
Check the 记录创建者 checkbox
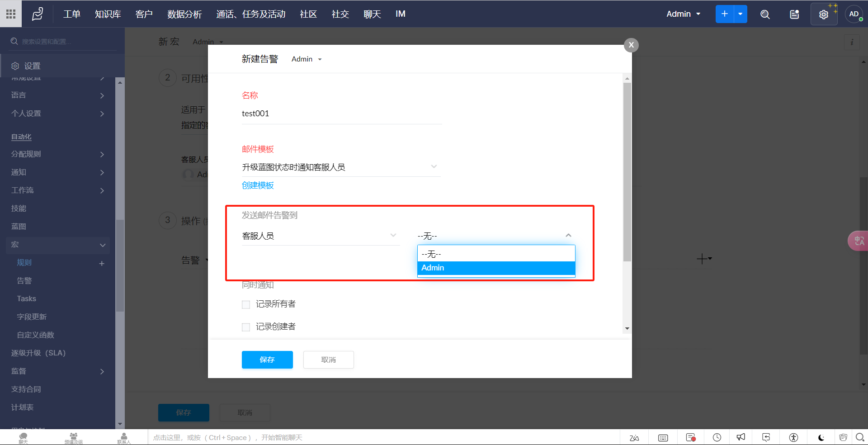(246, 327)
